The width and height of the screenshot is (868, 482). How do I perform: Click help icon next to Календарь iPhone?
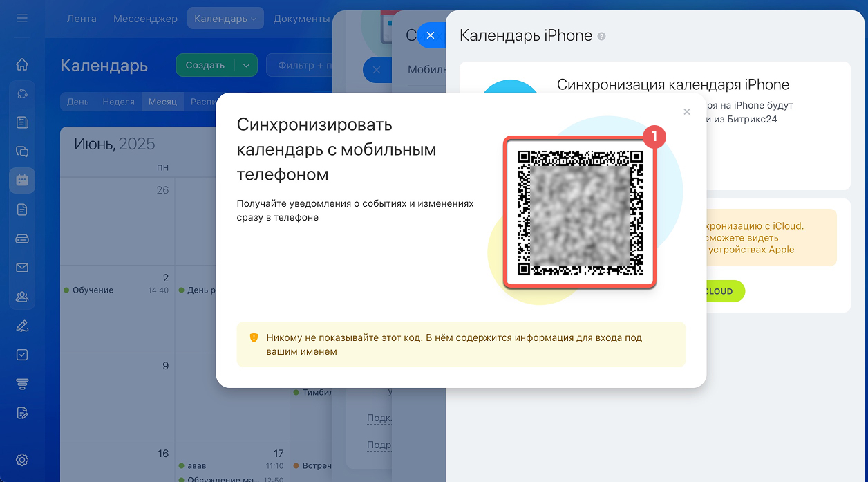(601, 37)
